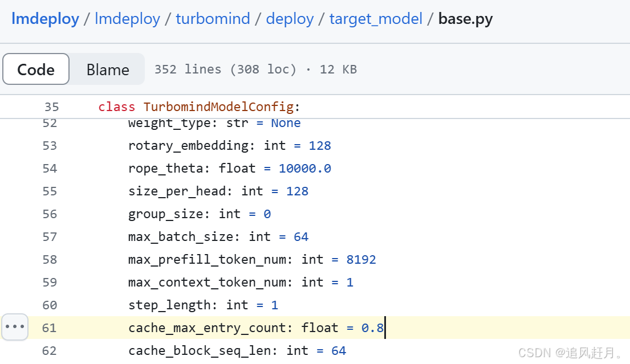This screenshot has width=630, height=364.
Task: Click the cache_max_entry_count variable
Action: pos(208,328)
